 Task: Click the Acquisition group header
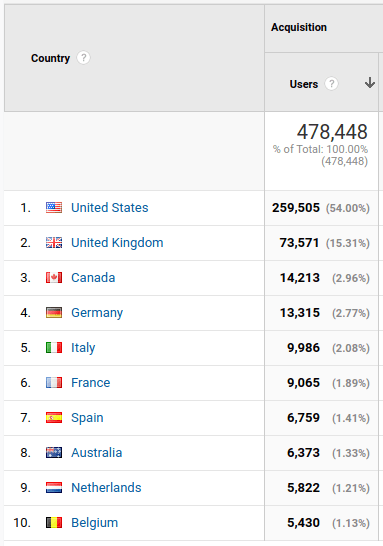299,27
